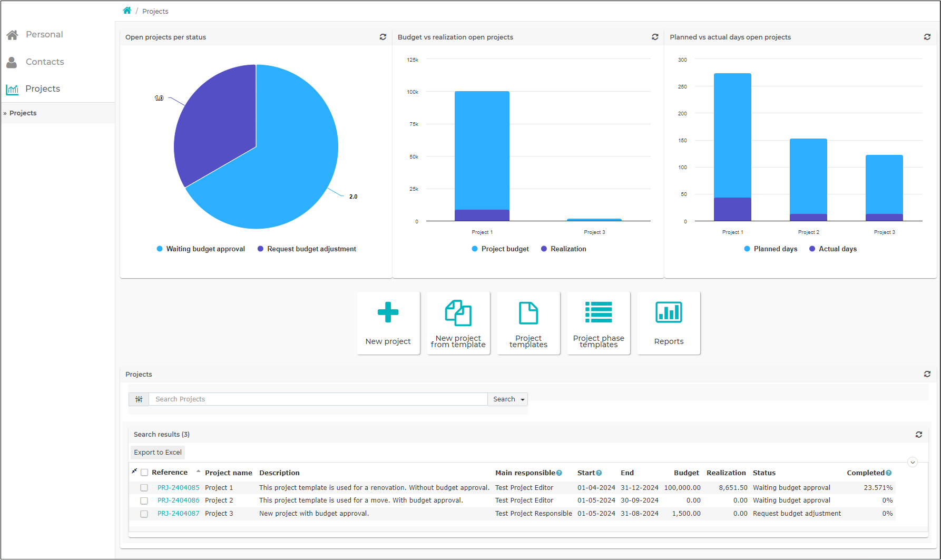The height and width of the screenshot is (560, 941).
Task: Click the pin icon beside Reference header
Action: coord(134,471)
